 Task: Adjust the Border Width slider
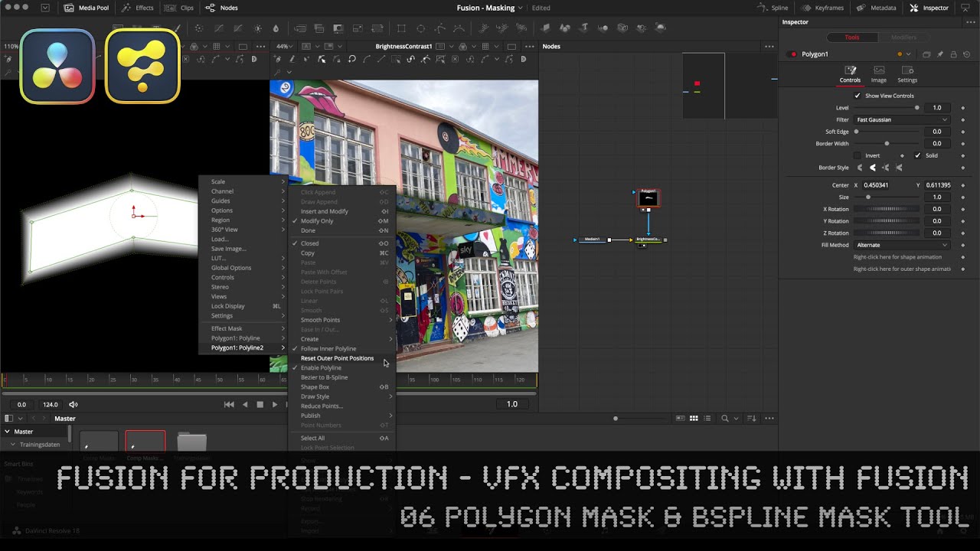(887, 143)
